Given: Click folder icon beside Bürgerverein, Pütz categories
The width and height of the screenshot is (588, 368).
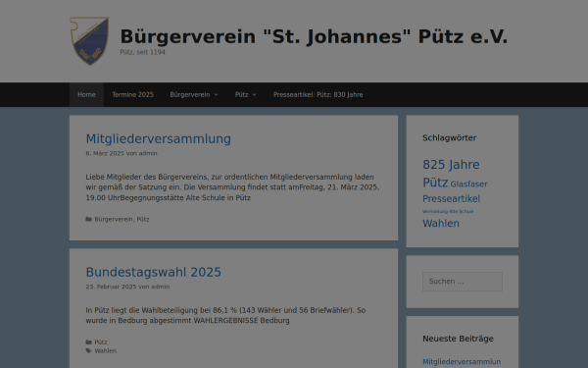Looking at the screenshot, I should (x=89, y=219).
